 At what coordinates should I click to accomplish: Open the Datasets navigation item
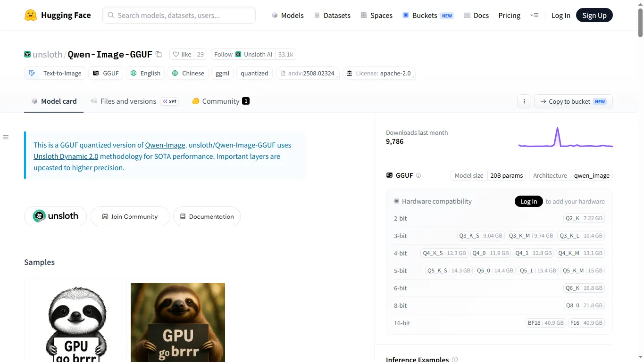click(x=332, y=15)
